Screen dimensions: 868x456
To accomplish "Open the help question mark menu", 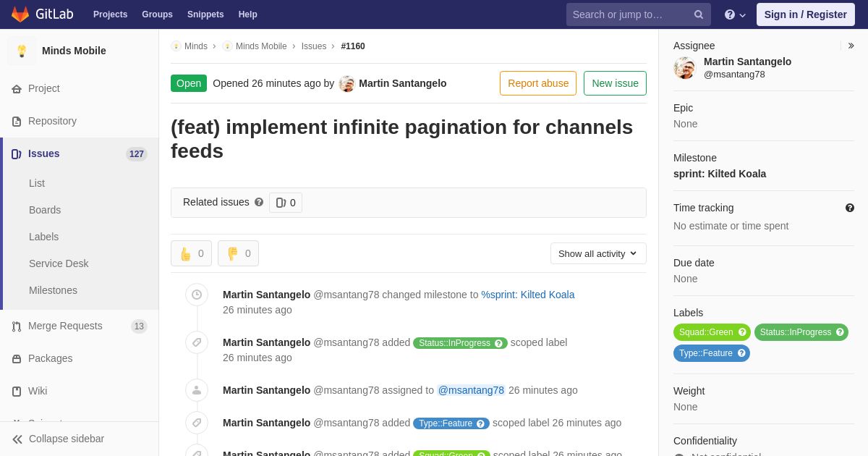I will (735, 14).
